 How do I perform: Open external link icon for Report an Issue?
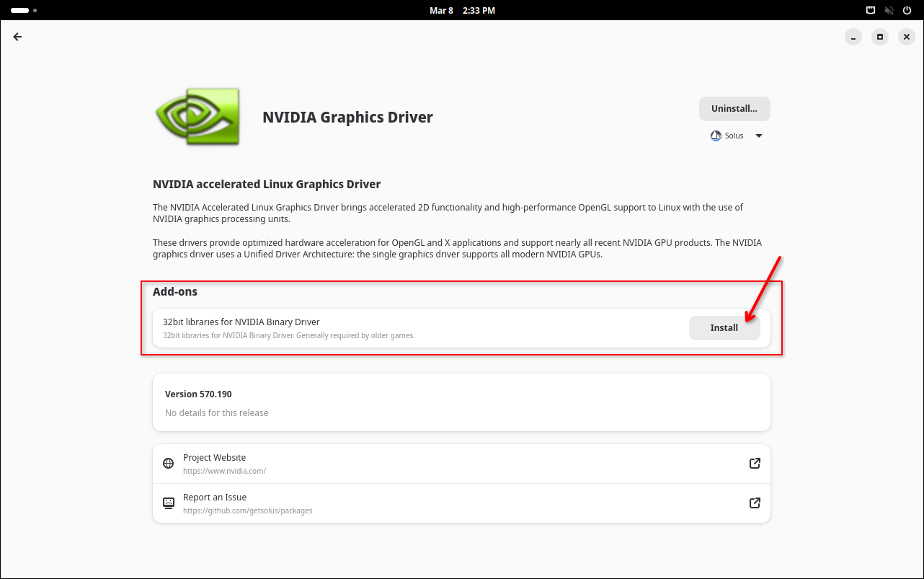tap(755, 503)
